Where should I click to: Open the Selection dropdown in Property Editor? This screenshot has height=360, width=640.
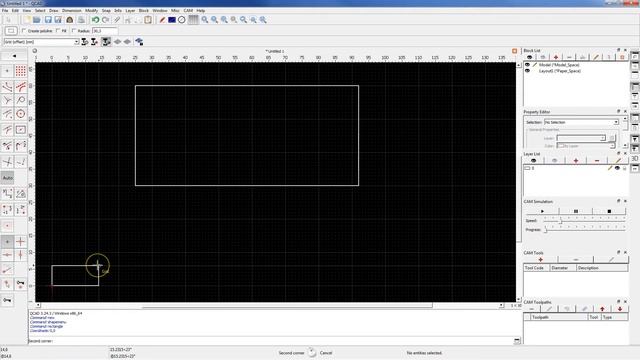(x=581, y=122)
